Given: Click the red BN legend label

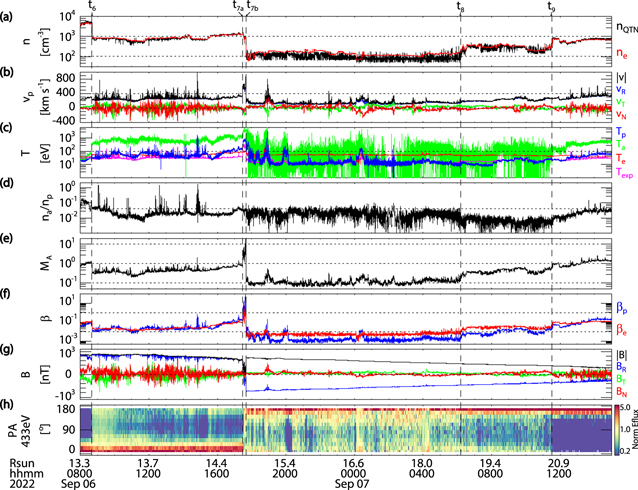Looking at the screenshot, I should pos(621,392).
